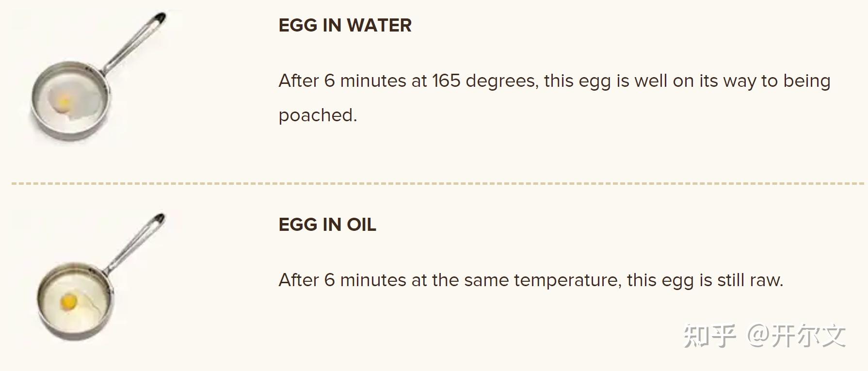The height and width of the screenshot is (371, 868).
Task: Click the yolk in the water pan
Action: point(64,103)
